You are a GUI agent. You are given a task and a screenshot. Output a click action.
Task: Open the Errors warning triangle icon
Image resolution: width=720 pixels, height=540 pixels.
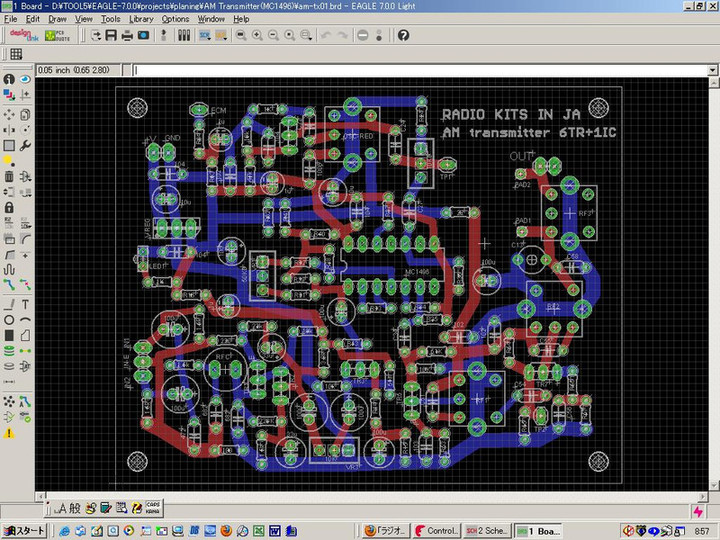click(x=9, y=433)
